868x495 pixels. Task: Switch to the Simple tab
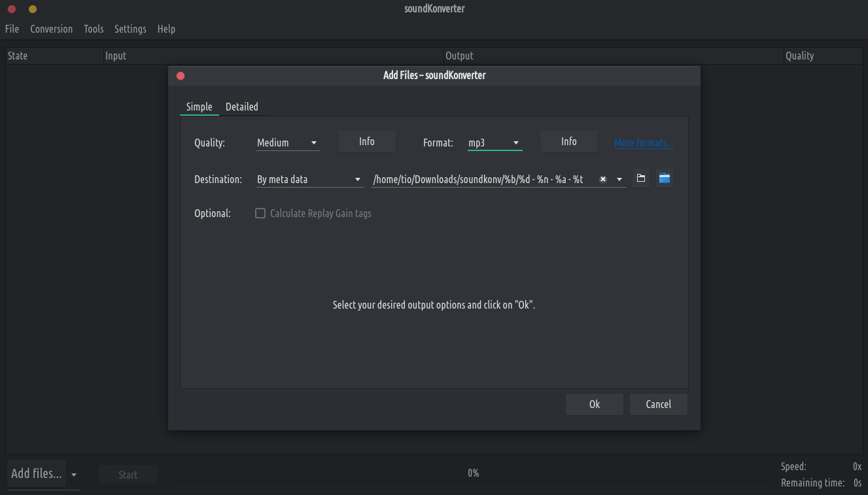(x=200, y=107)
